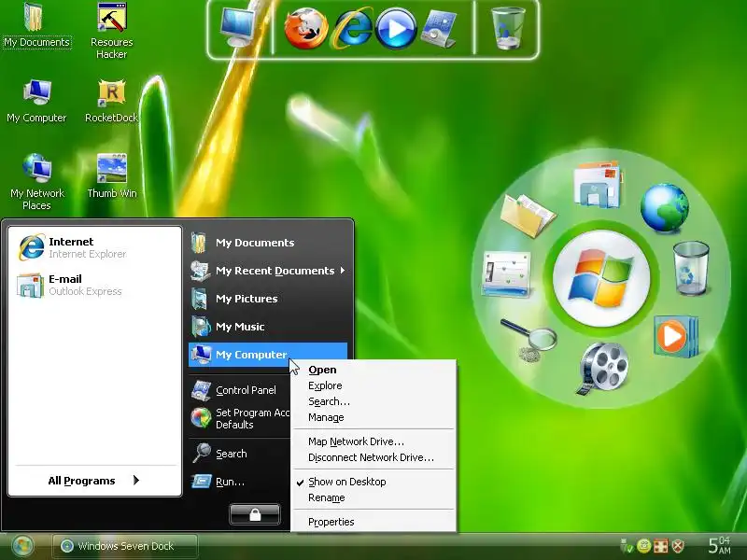The height and width of the screenshot is (560, 747).
Task: Open the Recycle Bin in top dock
Action: coord(508,28)
